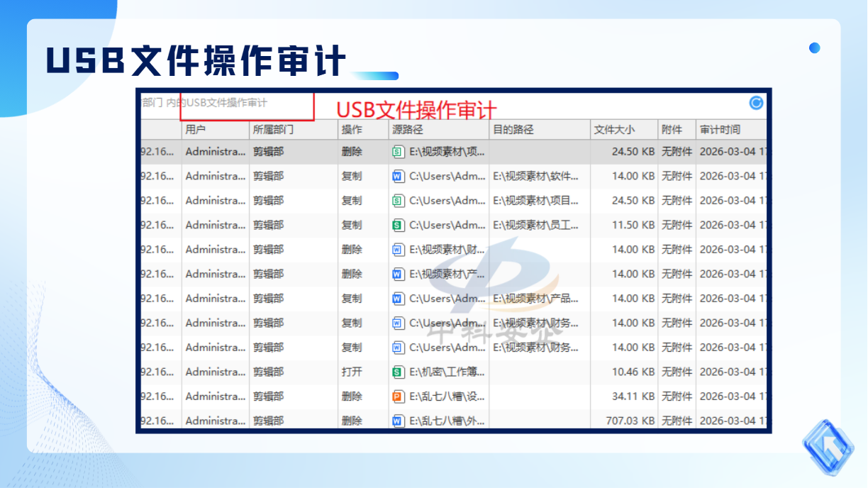Click source path text E:\乱七八糟\外…

pos(447,421)
